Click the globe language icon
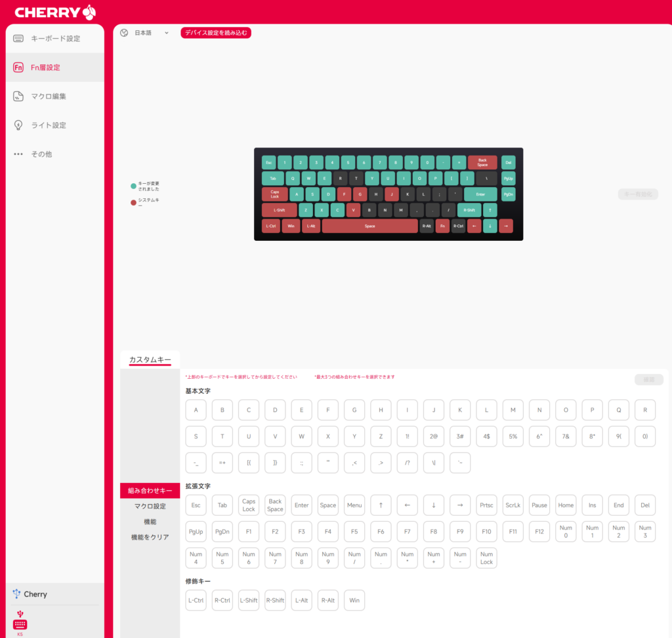 click(124, 33)
